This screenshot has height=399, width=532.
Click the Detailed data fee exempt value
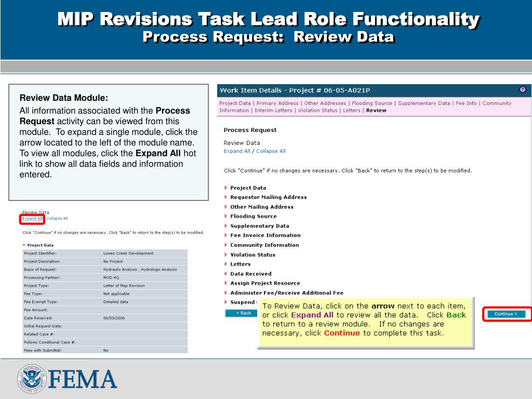pos(115,302)
